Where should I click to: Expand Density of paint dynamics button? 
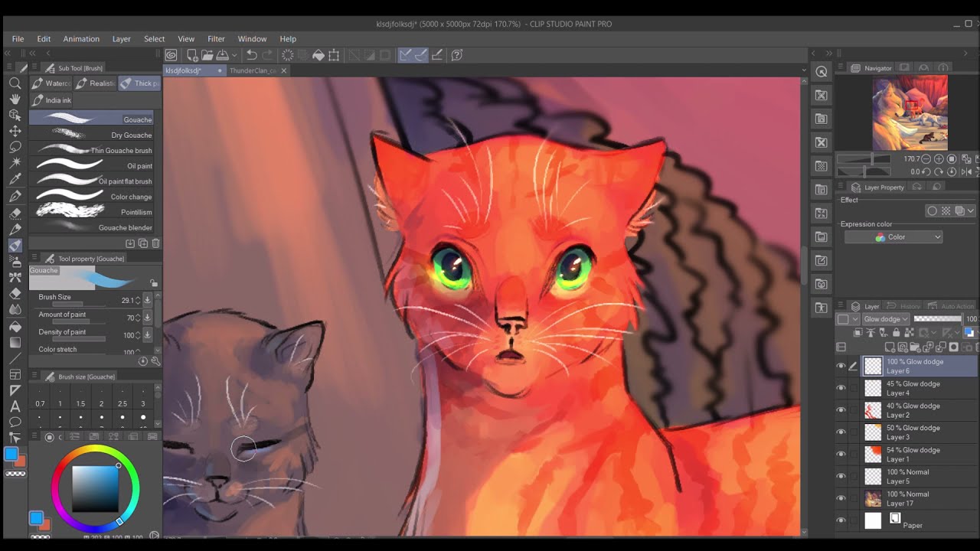[148, 335]
